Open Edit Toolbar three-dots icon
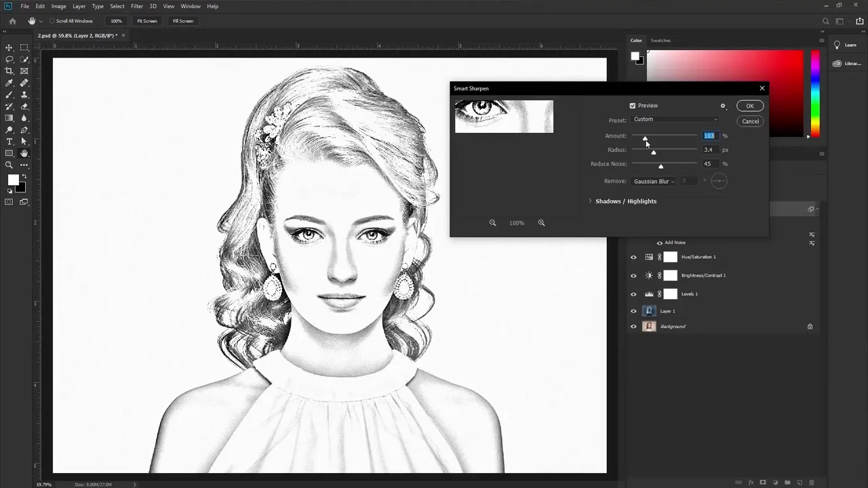The width and height of the screenshot is (868, 488). (24, 165)
